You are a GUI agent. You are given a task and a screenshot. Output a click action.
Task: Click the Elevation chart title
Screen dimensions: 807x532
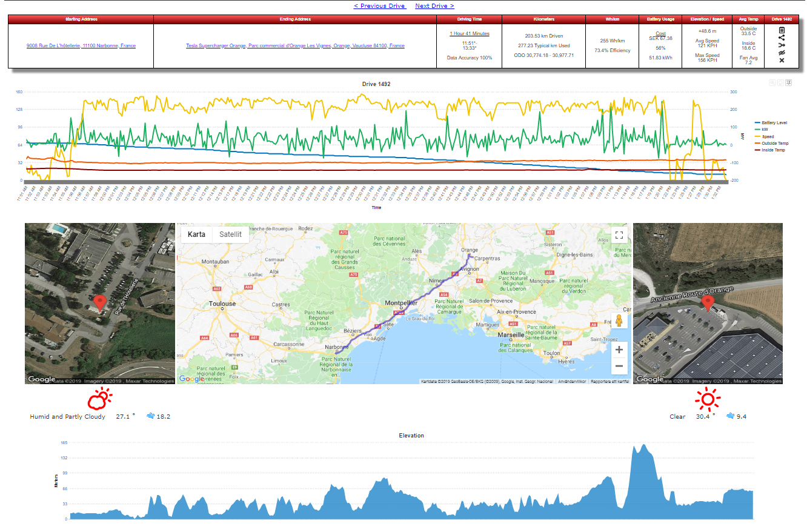point(411,435)
